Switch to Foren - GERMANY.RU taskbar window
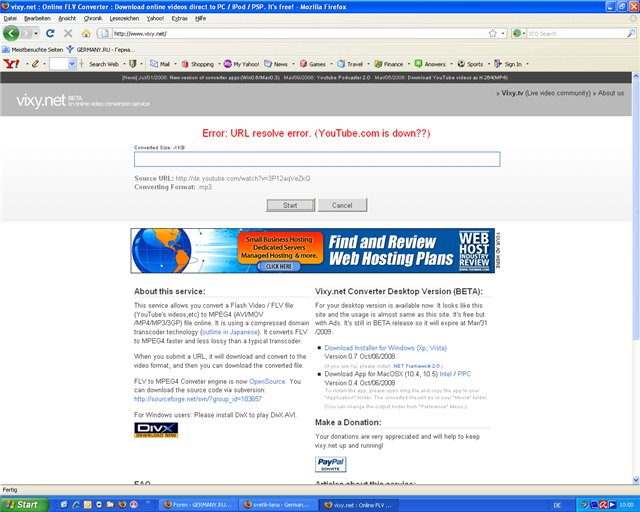The width and height of the screenshot is (640, 512). pos(198,505)
